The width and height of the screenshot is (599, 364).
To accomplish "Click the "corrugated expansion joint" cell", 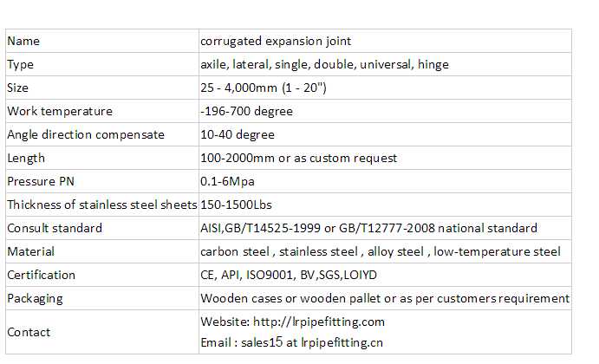I will click(x=276, y=42).
